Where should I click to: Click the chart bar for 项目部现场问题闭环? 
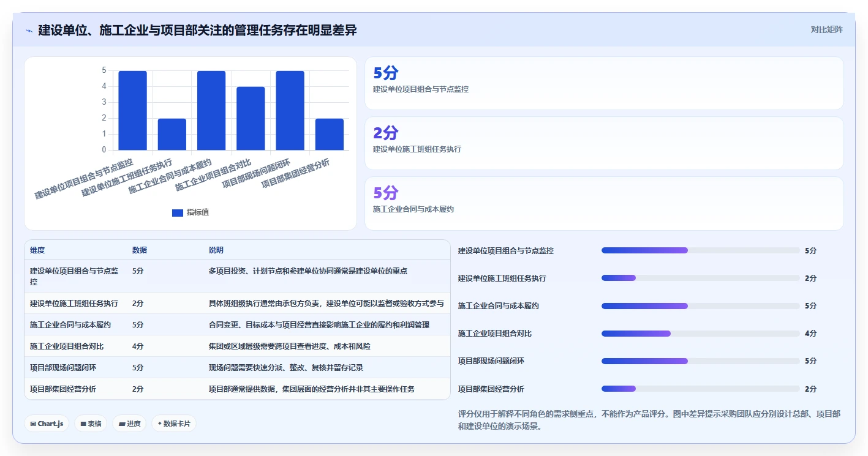click(290, 110)
